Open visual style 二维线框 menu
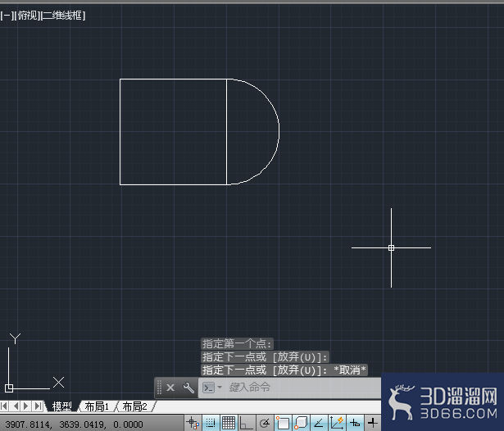Viewport: 504px width, 431px height. tap(63, 16)
